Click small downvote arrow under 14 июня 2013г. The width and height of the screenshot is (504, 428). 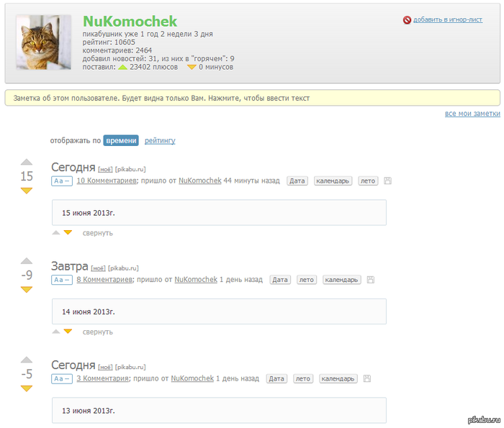tap(68, 332)
